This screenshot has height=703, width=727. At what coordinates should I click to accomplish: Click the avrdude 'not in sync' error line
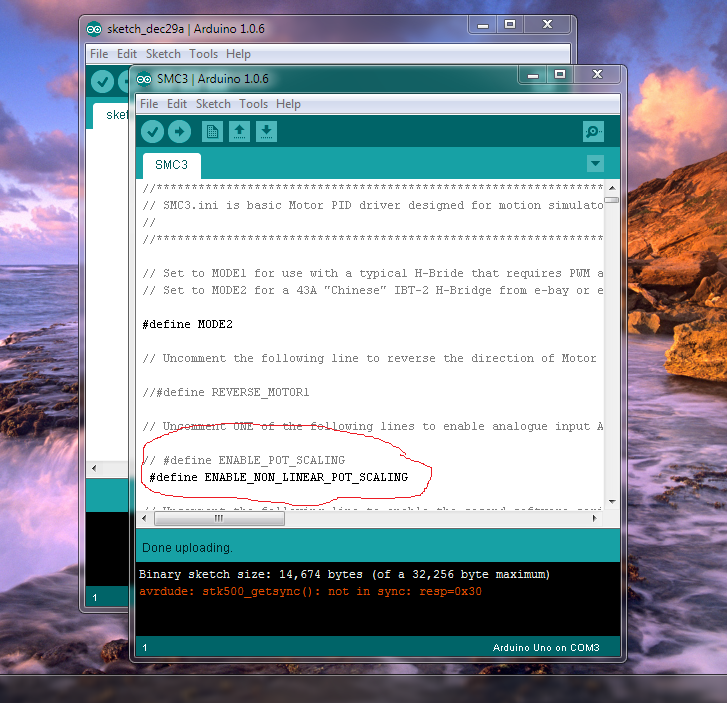(x=310, y=592)
